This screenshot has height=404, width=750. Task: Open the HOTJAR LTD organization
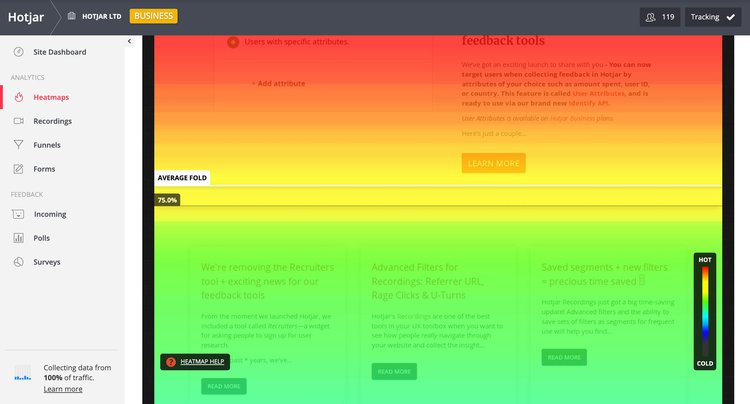pyautogui.click(x=101, y=16)
